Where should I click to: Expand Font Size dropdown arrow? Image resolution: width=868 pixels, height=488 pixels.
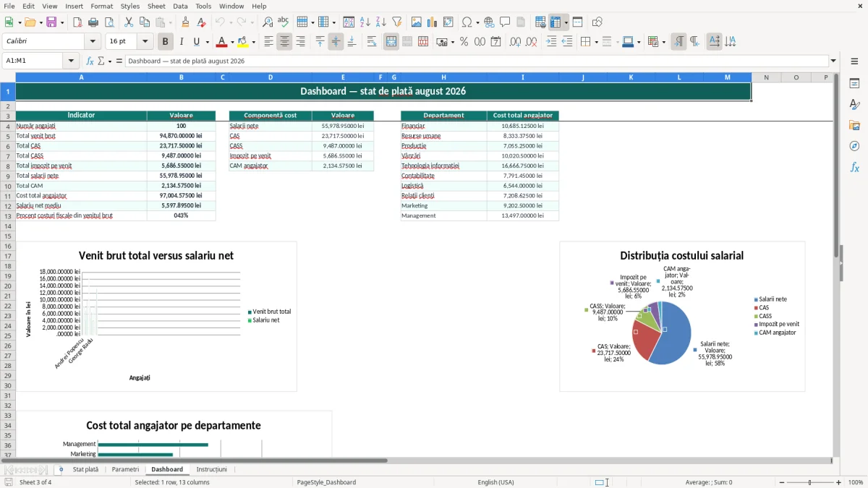[x=145, y=42]
